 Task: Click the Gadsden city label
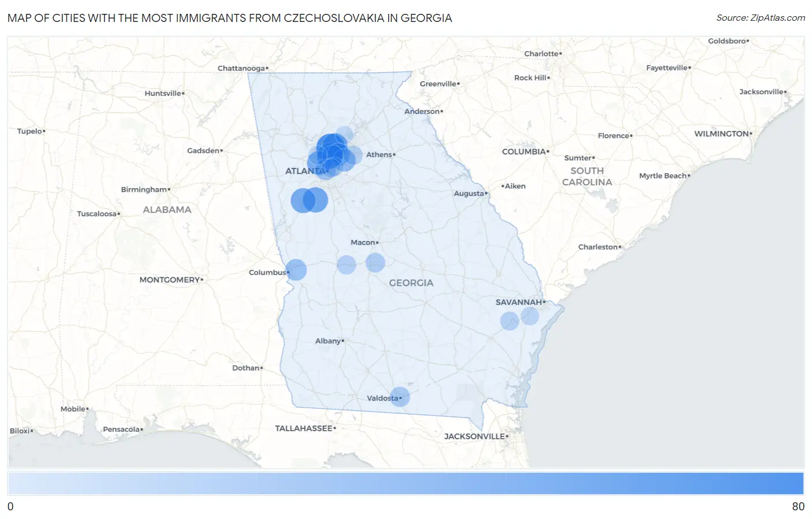203,151
